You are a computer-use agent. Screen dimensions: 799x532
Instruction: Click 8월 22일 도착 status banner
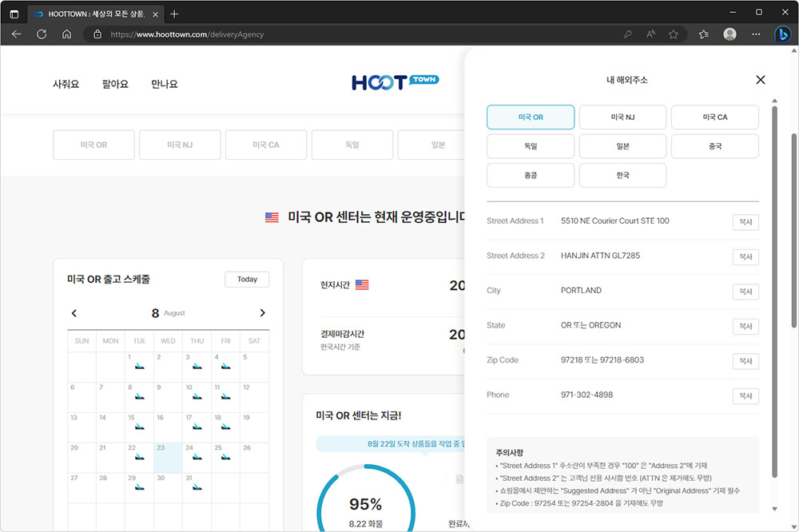(x=391, y=444)
